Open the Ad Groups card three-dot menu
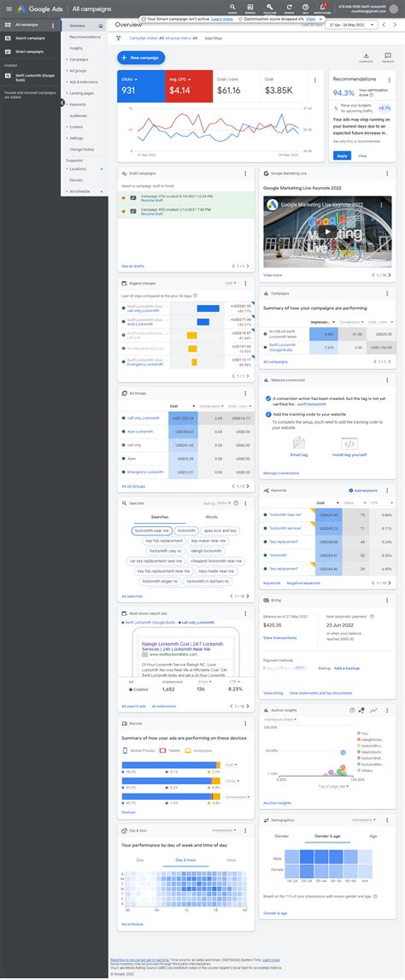 245,393
